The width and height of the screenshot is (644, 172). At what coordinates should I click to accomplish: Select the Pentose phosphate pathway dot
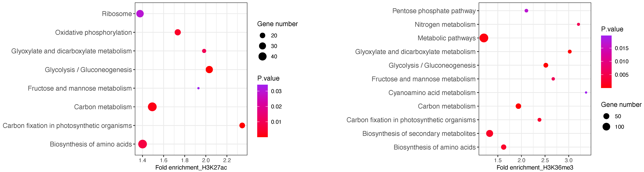[526, 11]
